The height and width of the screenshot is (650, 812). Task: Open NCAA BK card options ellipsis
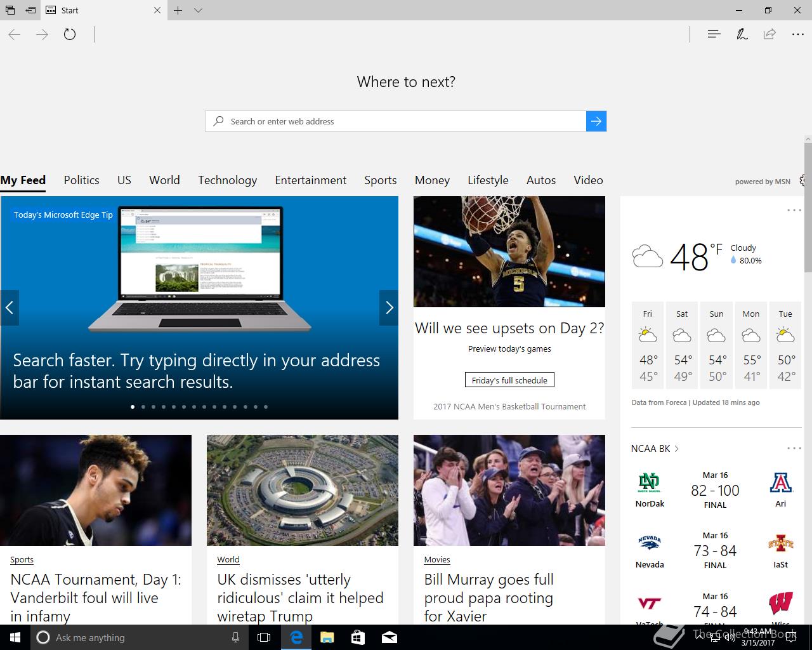pyautogui.click(x=794, y=448)
